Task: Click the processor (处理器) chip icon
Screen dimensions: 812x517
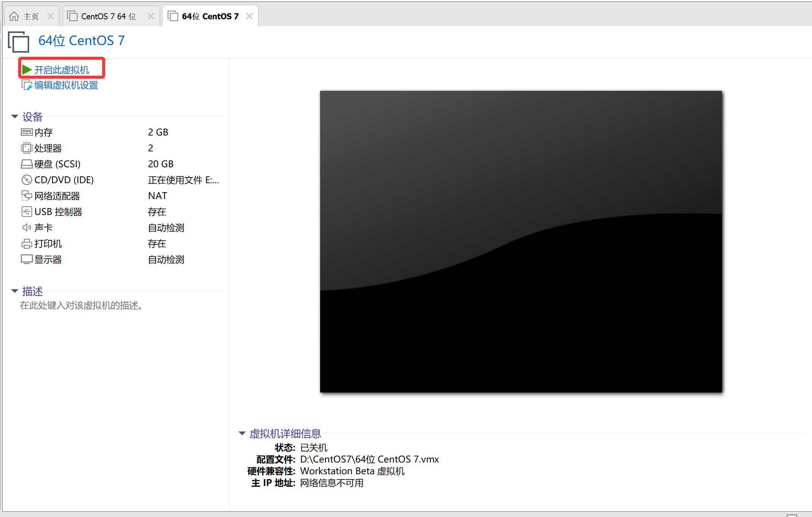Action: click(x=26, y=148)
